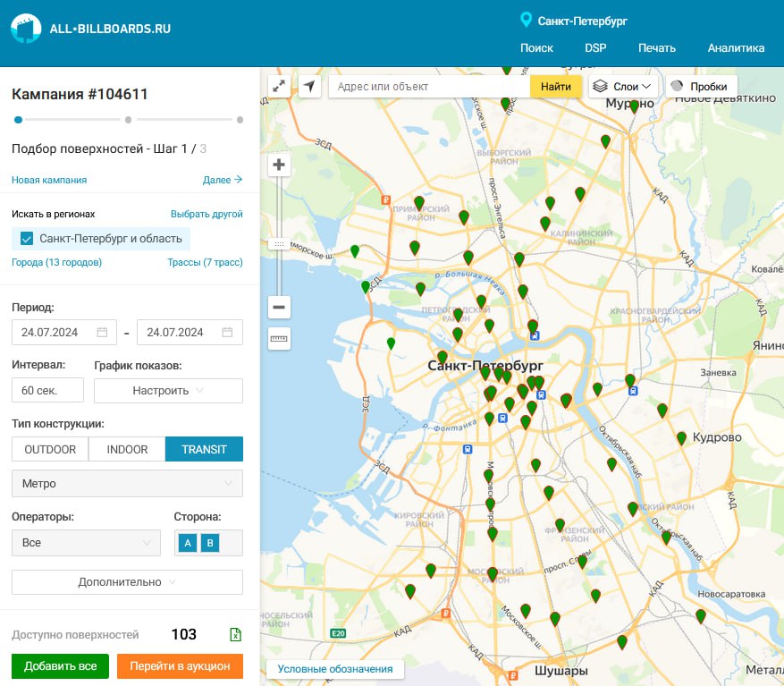784x686 pixels.
Task: Click the Далее next step link
Action: click(223, 180)
